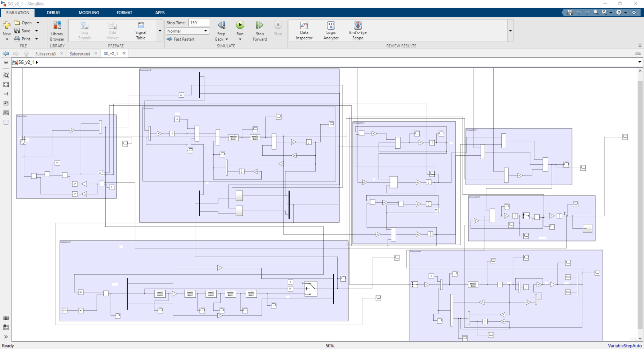Click the viewmarks icon

tap(6, 327)
